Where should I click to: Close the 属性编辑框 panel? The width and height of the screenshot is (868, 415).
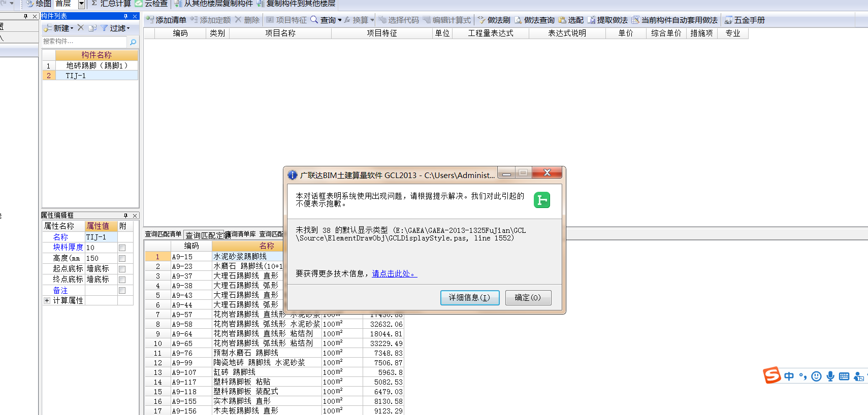[135, 216]
